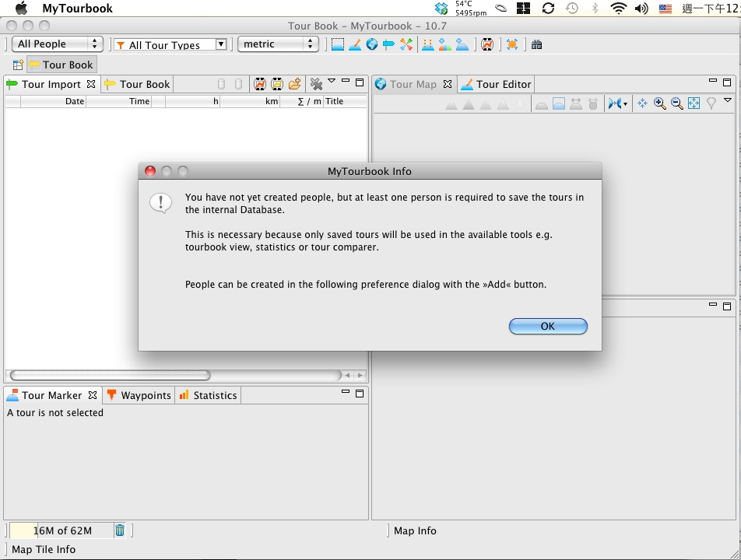Open the MyTourbook application menu
The height and width of the screenshot is (560, 741).
[78, 8]
